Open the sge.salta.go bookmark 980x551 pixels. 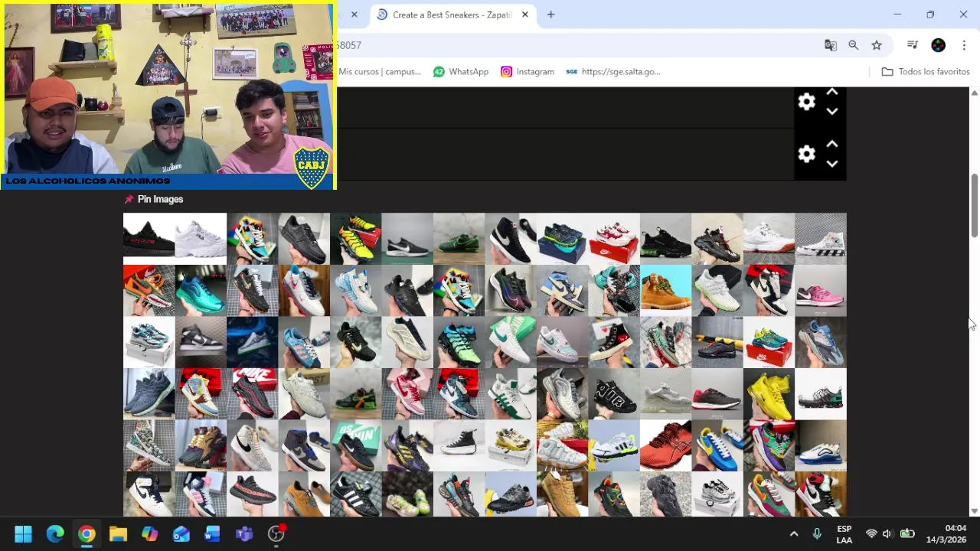613,72
